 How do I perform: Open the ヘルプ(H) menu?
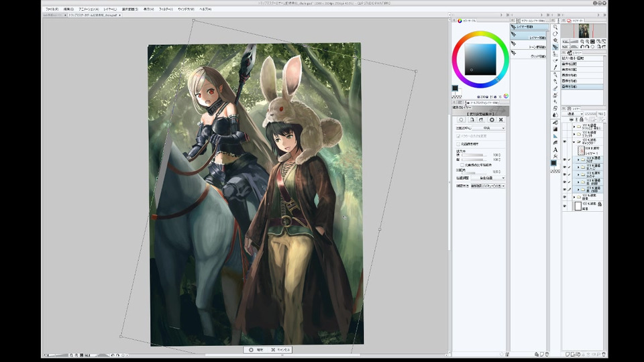click(x=205, y=9)
